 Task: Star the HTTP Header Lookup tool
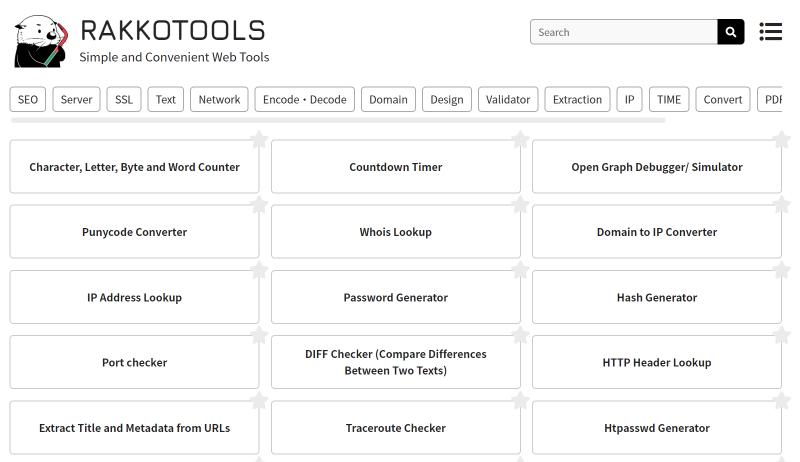click(782, 335)
